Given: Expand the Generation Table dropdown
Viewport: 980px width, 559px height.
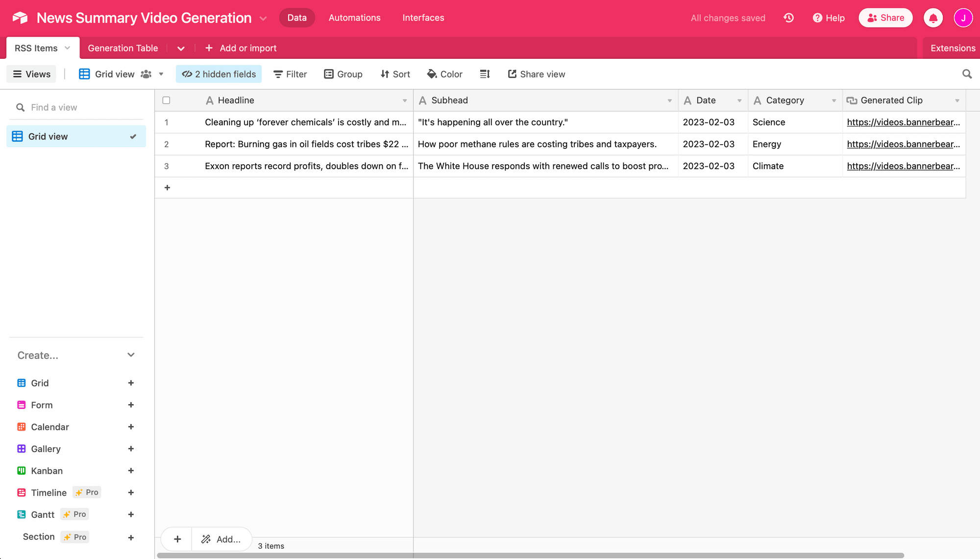Looking at the screenshot, I should pos(180,48).
